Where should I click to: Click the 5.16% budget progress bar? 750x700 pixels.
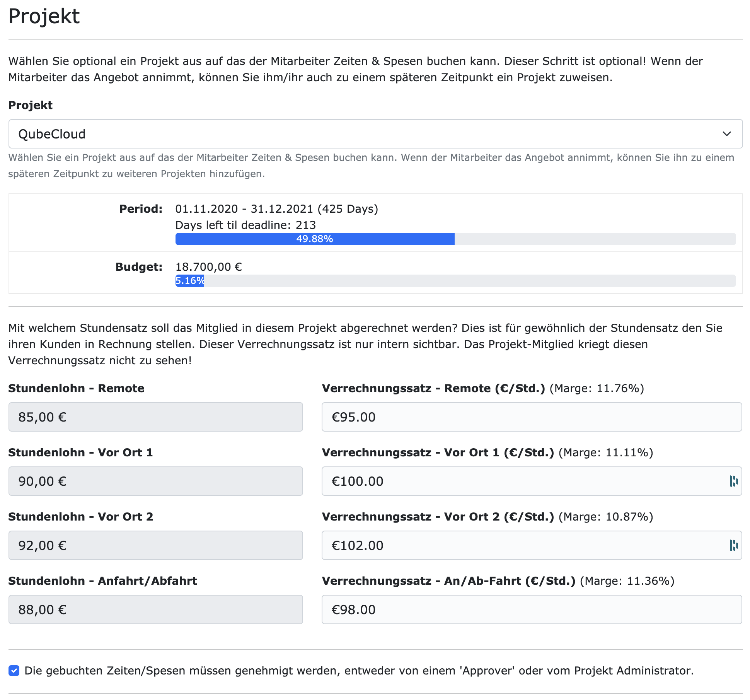[189, 282]
